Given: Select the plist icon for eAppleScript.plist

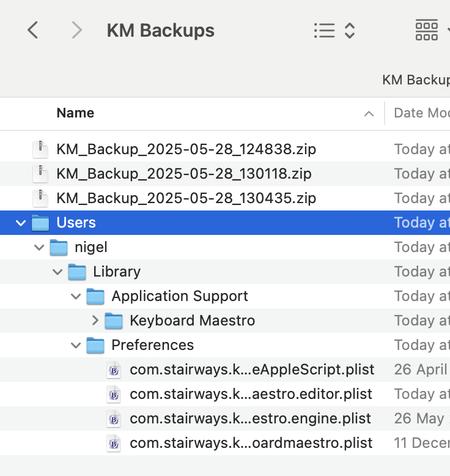Looking at the screenshot, I should pyautogui.click(x=114, y=370).
